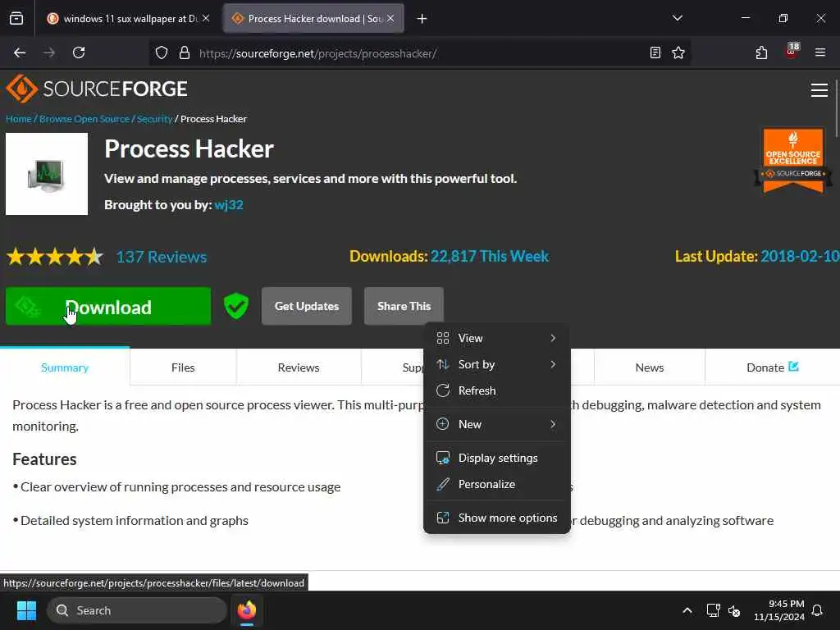Follow the Home breadcrumb link

click(19, 119)
